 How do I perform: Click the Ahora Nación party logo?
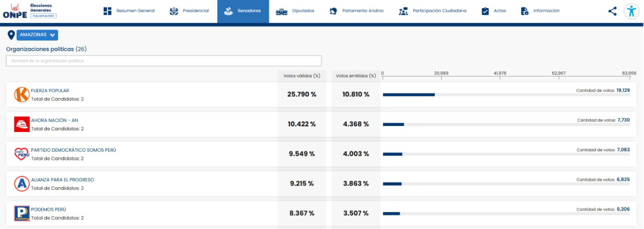point(22,124)
